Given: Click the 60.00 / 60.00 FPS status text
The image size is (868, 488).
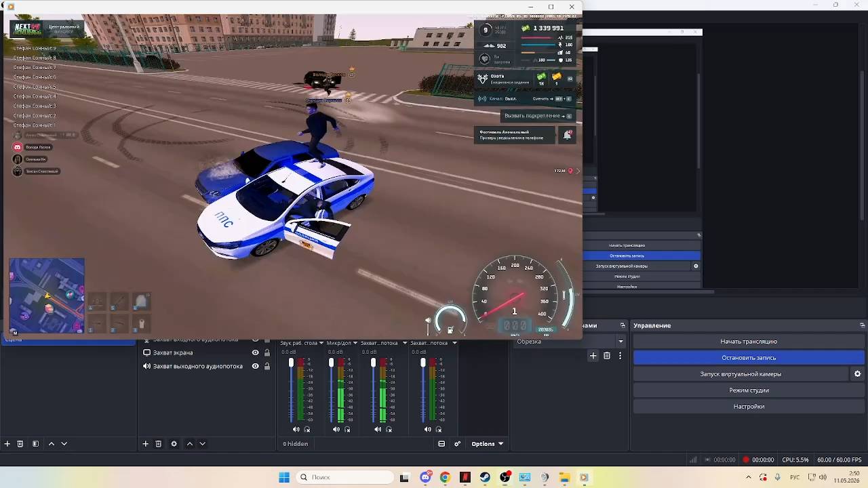Looking at the screenshot, I should coord(840,460).
